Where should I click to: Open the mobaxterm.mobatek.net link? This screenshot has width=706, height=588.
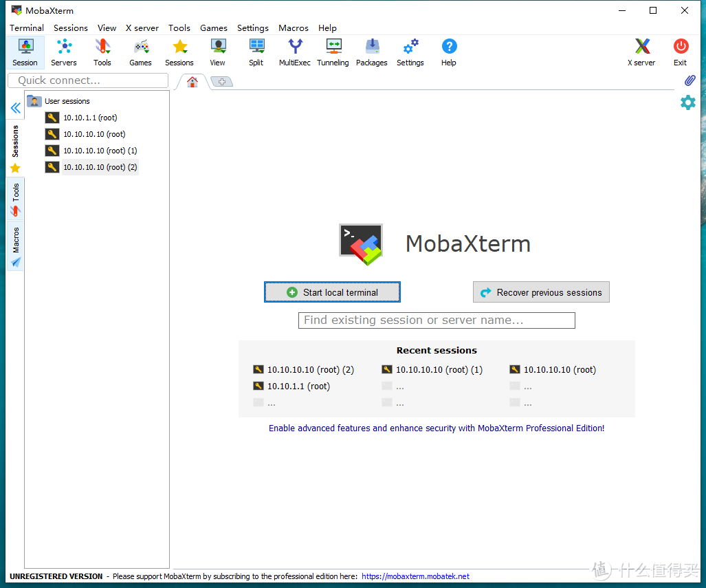tap(415, 576)
